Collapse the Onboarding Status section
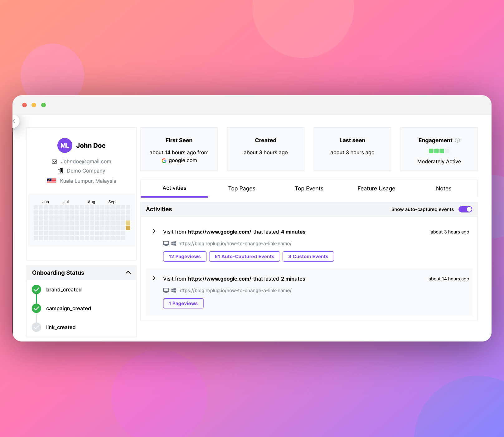Screen dimensions: 504x437 (128, 273)
